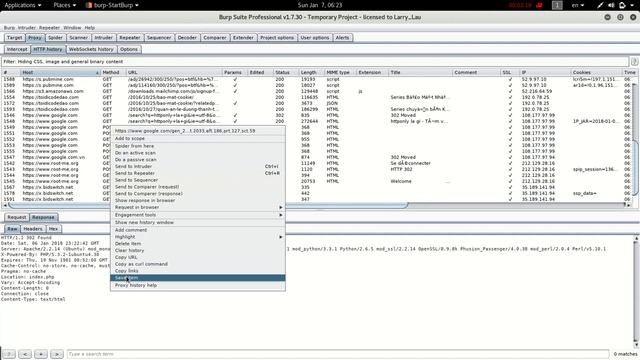
Task: Open 'Proxy history help' entry
Action: click(198, 285)
